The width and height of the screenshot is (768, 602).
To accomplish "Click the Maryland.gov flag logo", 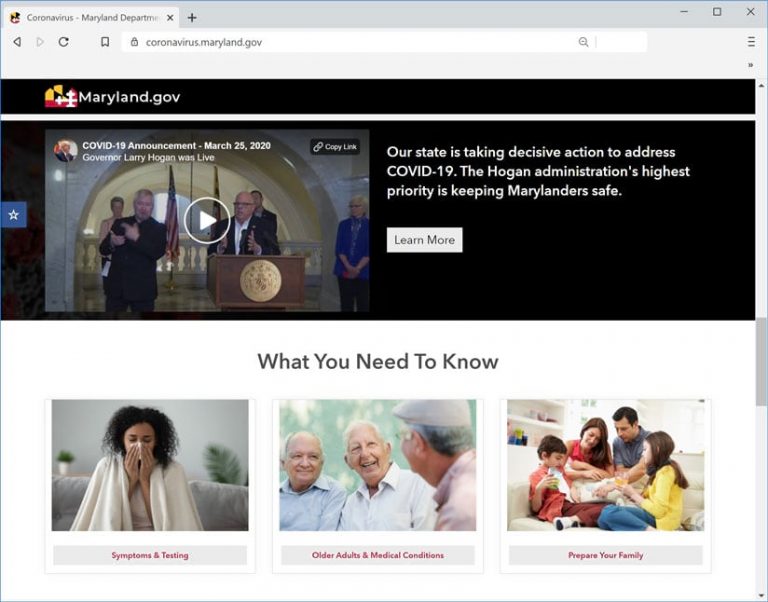I will point(61,96).
